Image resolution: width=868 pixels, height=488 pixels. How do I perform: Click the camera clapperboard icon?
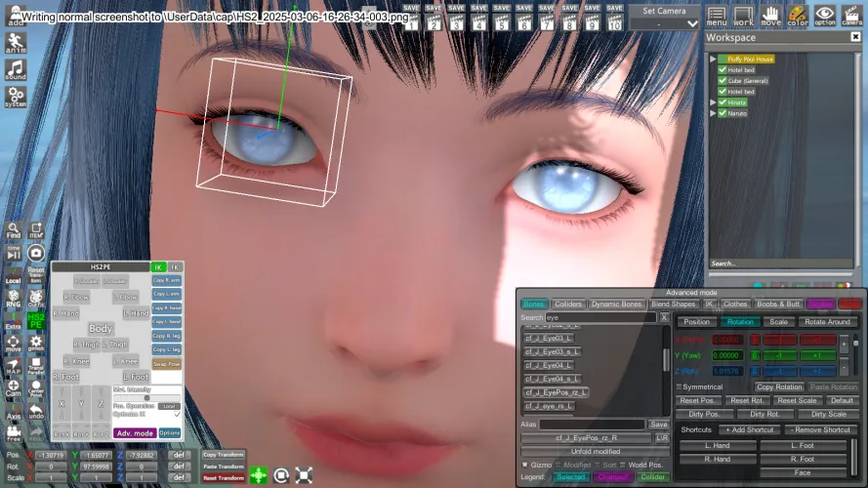(x=852, y=15)
